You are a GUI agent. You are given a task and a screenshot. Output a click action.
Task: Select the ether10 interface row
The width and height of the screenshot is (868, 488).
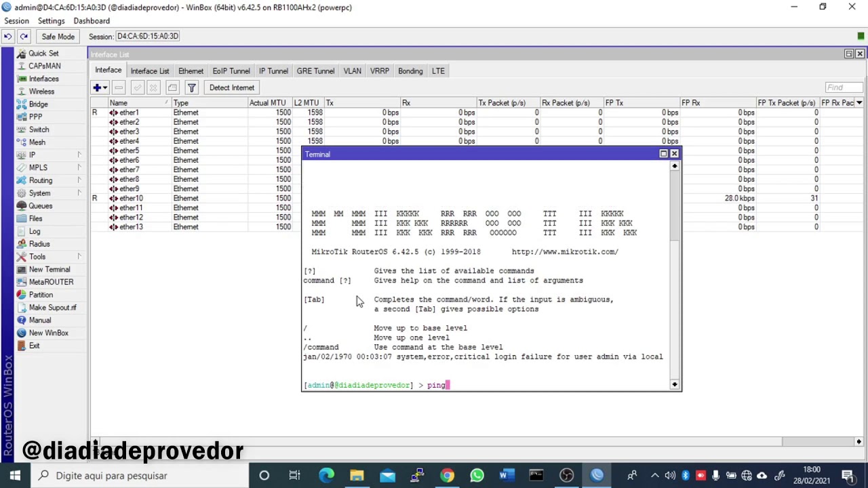(477, 198)
